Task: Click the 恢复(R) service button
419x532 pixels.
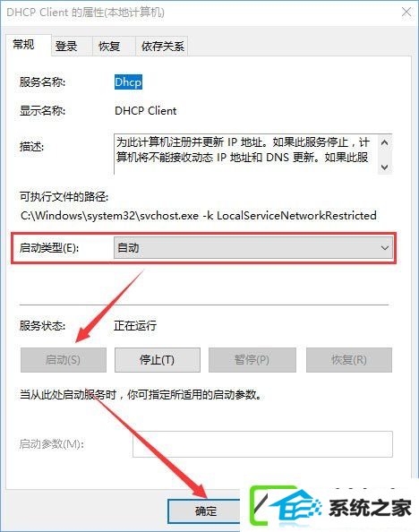Action: (x=349, y=360)
